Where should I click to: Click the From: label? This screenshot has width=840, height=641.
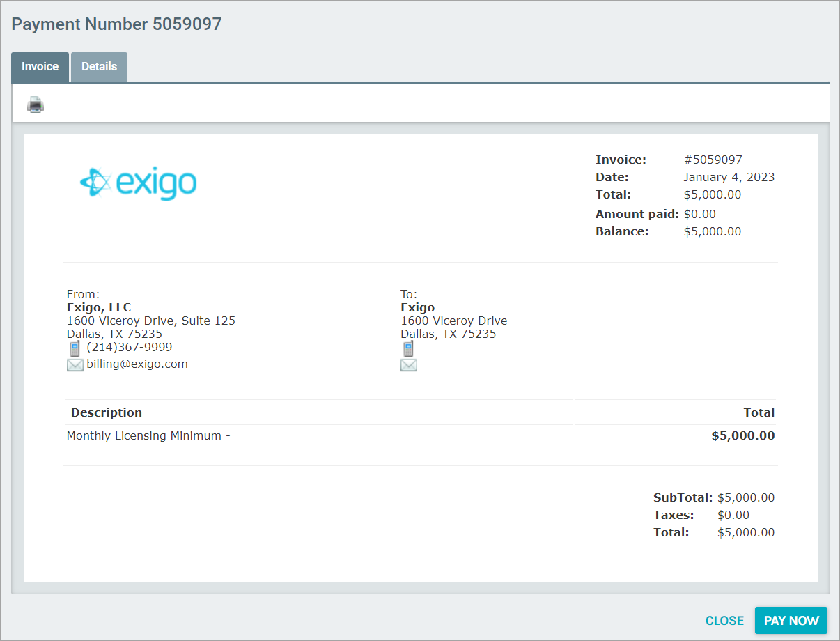[84, 294]
